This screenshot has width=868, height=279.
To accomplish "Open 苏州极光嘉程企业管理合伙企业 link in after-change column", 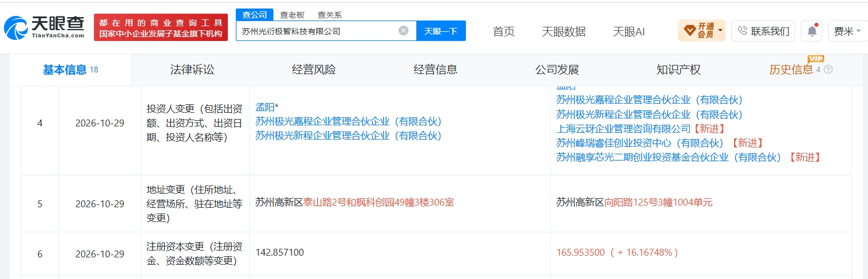I will (x=649, y=100).
